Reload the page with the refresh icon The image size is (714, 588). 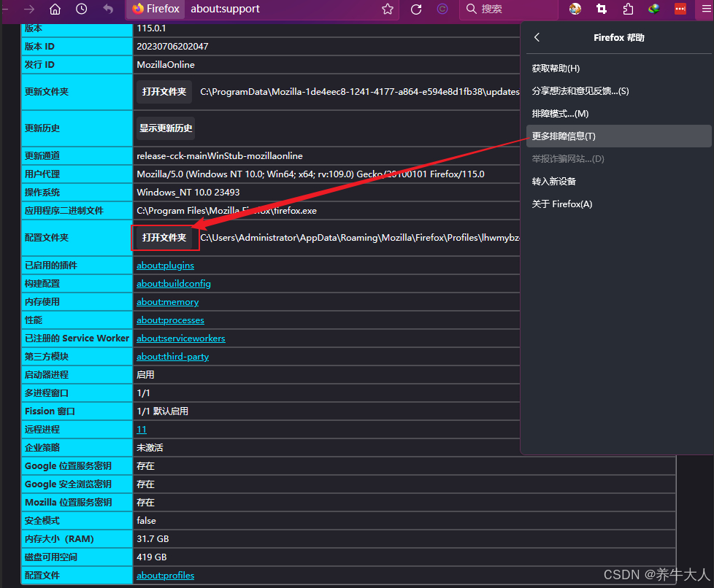(416, 9)
